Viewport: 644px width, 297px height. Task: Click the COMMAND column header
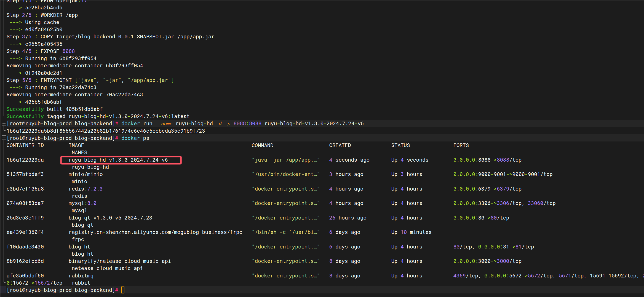click(263, 145)
